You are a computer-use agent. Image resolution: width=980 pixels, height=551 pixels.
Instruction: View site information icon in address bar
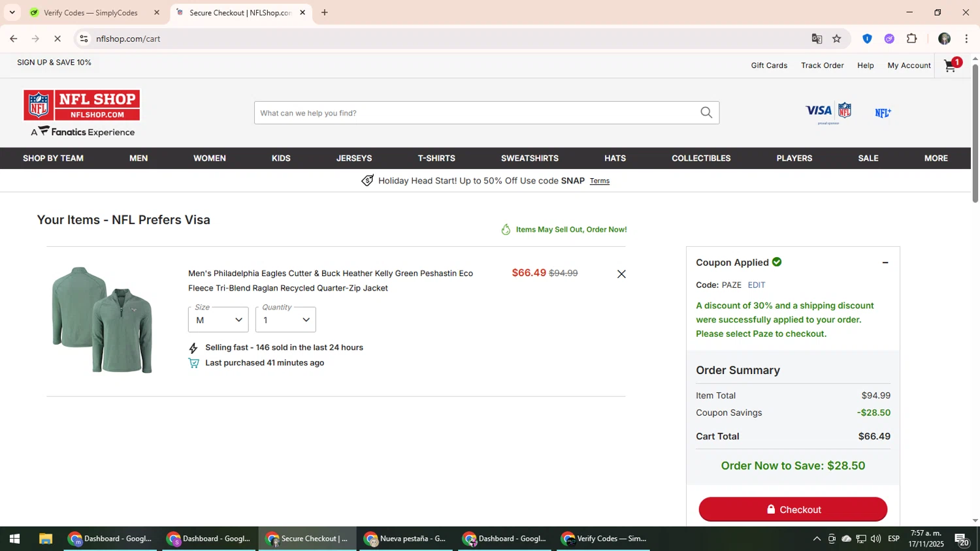[x=84, y=39]
